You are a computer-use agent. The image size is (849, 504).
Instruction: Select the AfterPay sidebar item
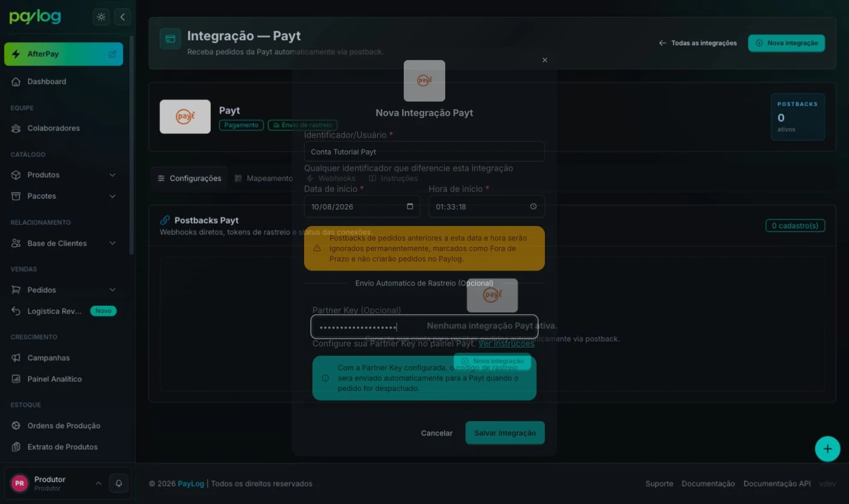tap(64, 54)
